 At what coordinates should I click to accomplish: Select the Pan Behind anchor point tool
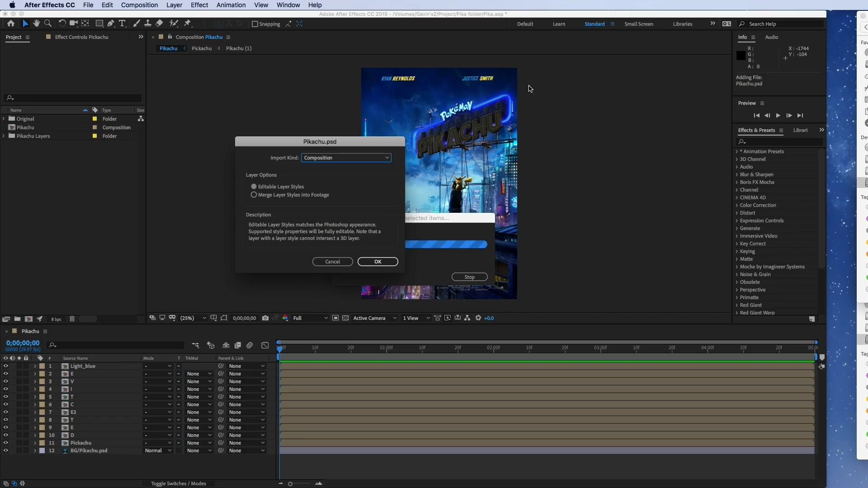(x=85, y=23)
